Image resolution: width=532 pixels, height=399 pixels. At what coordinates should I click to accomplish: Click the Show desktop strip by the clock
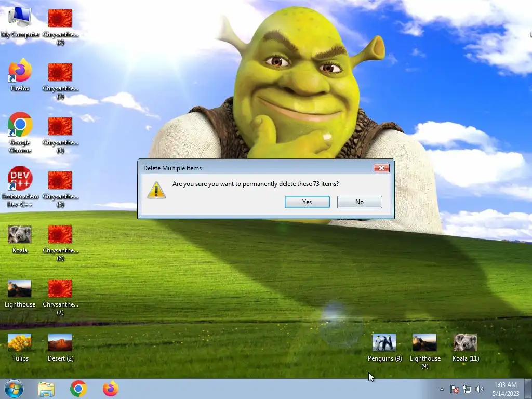[x=528, y=389]
